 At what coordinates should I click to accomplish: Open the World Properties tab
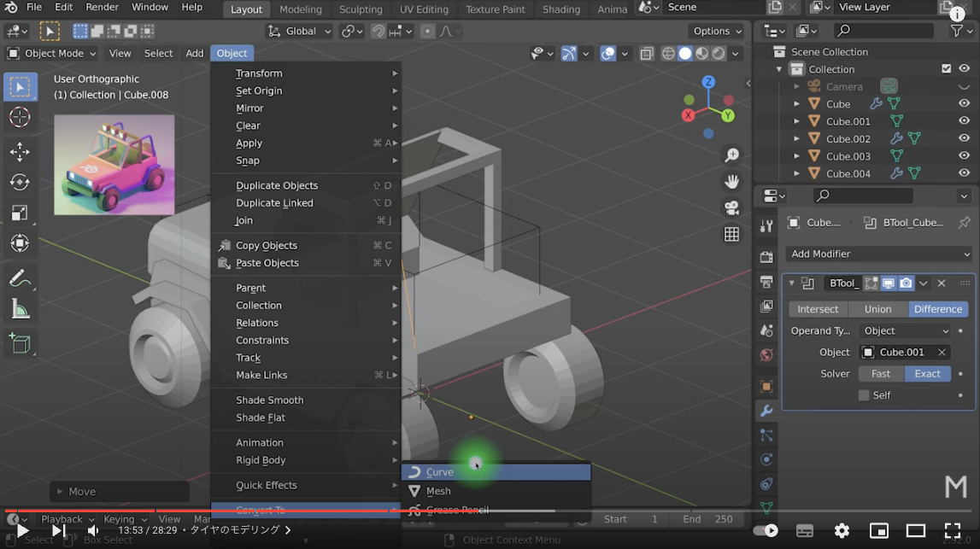tap(766, 354)
